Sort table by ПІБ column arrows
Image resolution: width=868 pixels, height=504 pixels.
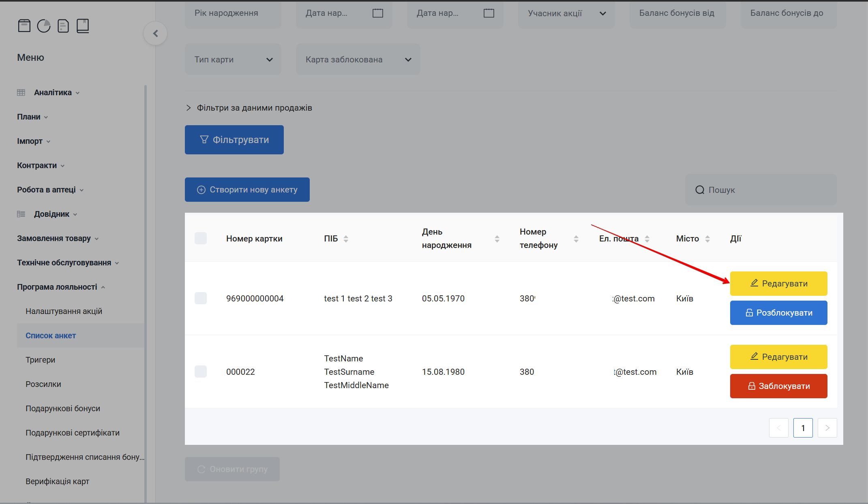pos(346,239)
